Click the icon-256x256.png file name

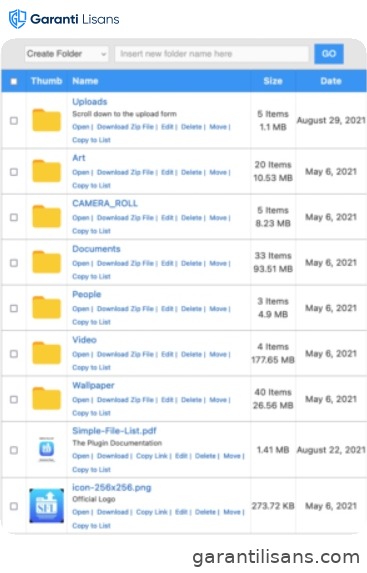(x=111, y=487)
